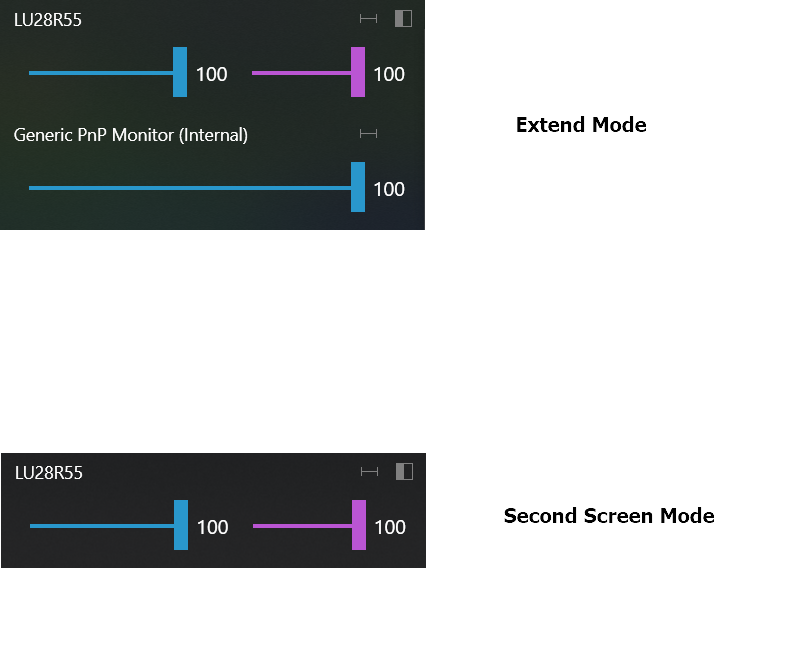Screen dimensions: 811x653
Task: Click the magenta contrast slider in Extend Mode
Action: (357, 73)
